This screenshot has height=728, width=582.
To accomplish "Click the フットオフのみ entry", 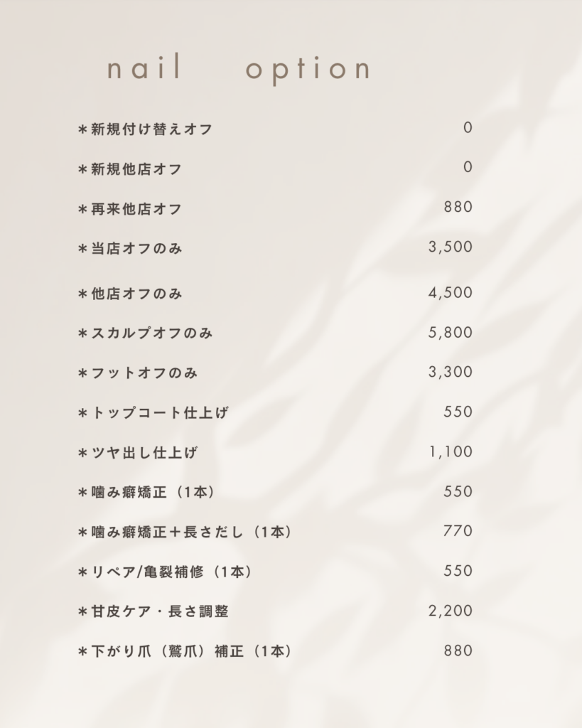I will point(138,373).
